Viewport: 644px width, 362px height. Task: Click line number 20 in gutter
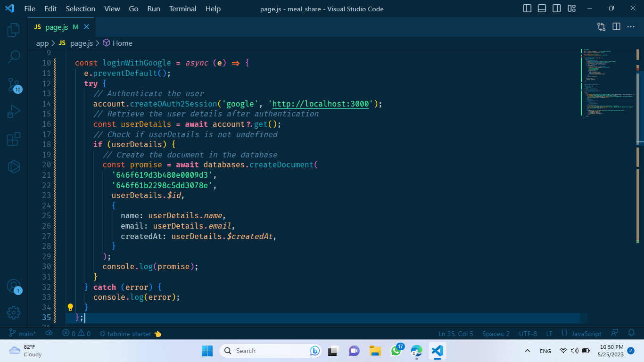point(46,165)
